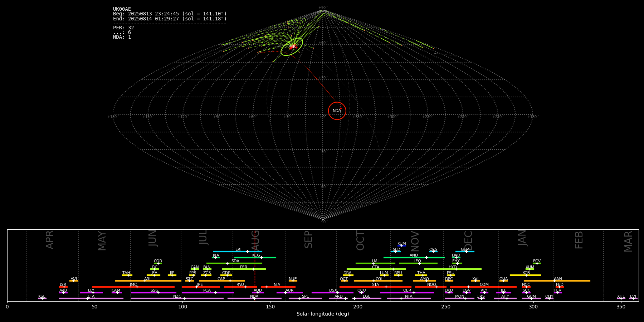The image size is (644, 322).
Task: Click the NTA pink shower bar
Action: pos(409,298)
